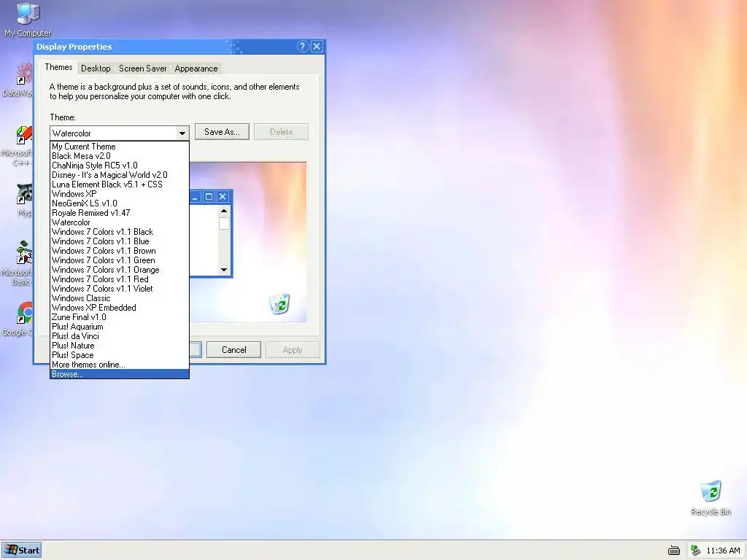The image size is (747, 560).
Task: Choose Windows 7 Colors v1.1 Green
Action: click(x=120, y=260)
